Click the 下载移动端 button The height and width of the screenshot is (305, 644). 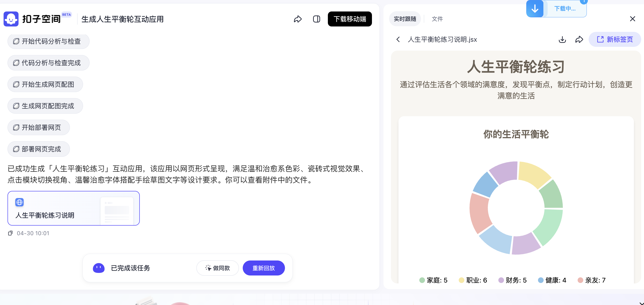click(x=349, y=19)
